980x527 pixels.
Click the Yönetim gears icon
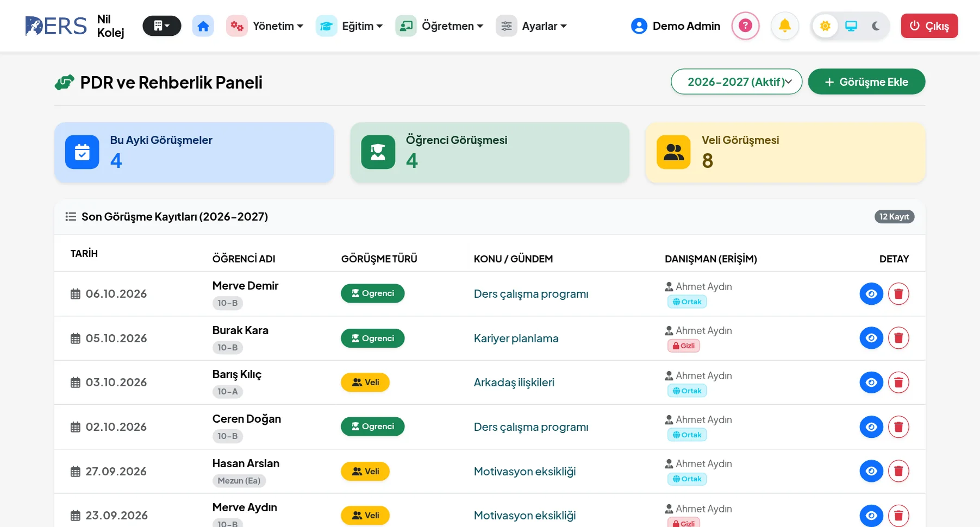(x=236, y=26)
